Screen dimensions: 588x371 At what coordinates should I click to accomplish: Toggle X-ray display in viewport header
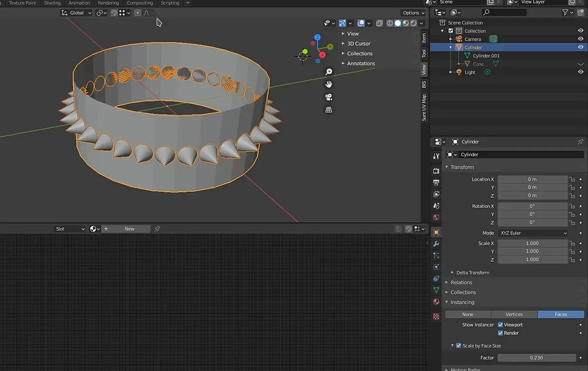point(379,23)
